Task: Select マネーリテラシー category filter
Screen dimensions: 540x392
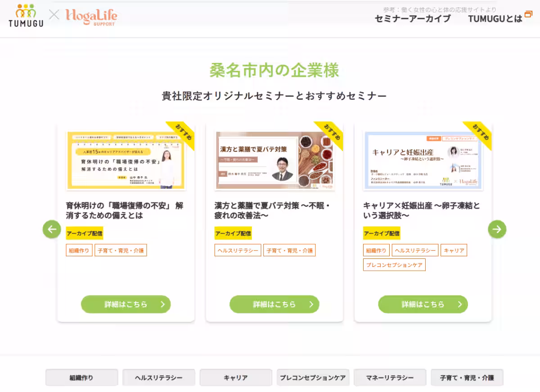Action: [390, 378]
